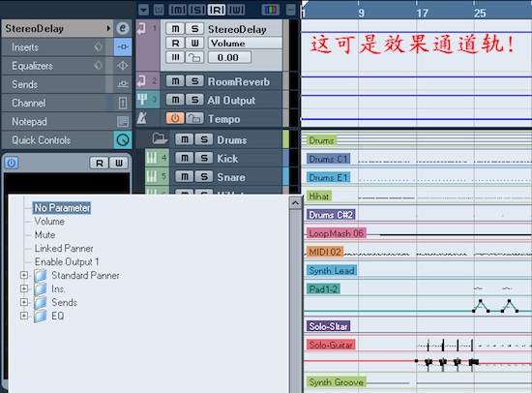532x393 pixels.
Task: Open the Notepad icon in the inspector
Action: pyautogui.click(x=123, y=121)
